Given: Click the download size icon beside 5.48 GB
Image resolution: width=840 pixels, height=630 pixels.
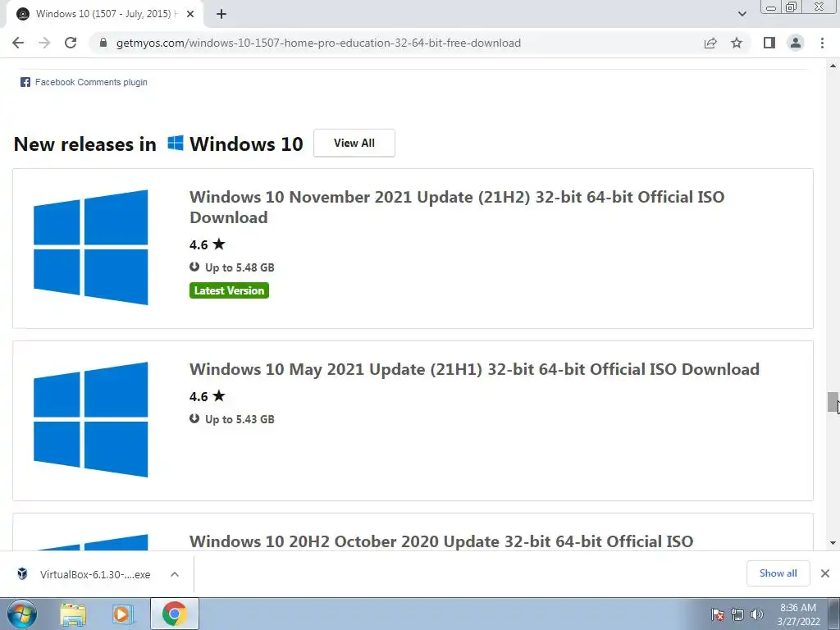Looking at the screenshot, I should coord(194,267).
